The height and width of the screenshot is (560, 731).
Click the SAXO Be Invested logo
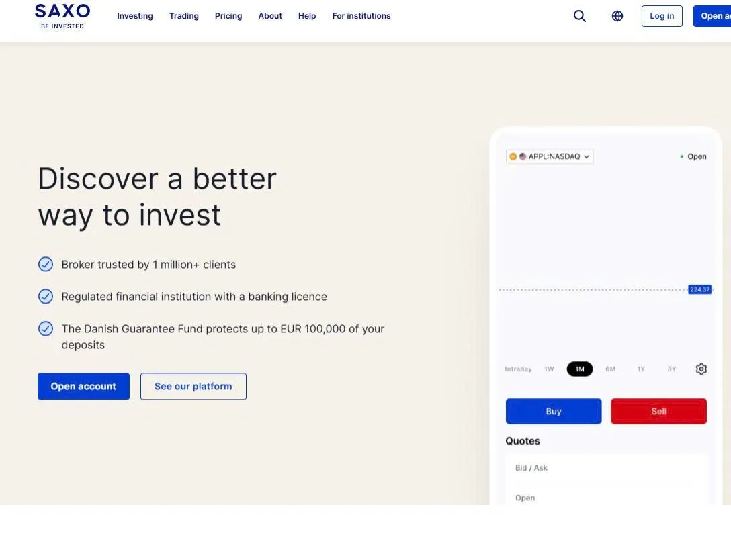click(x=62, y=16)
